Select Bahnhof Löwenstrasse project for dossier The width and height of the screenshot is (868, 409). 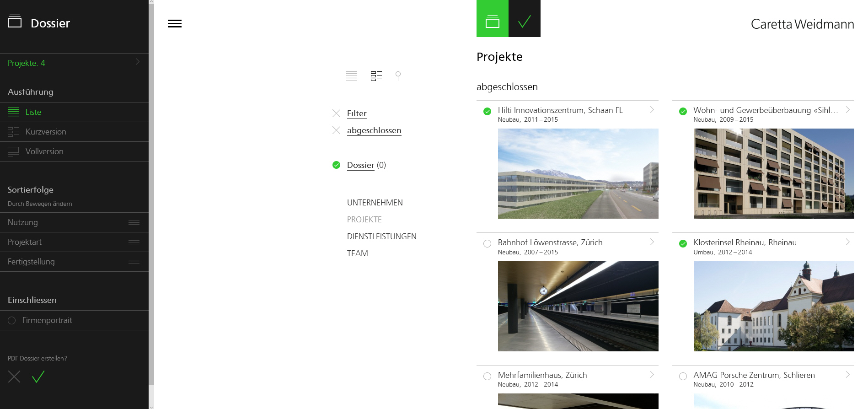487,244
